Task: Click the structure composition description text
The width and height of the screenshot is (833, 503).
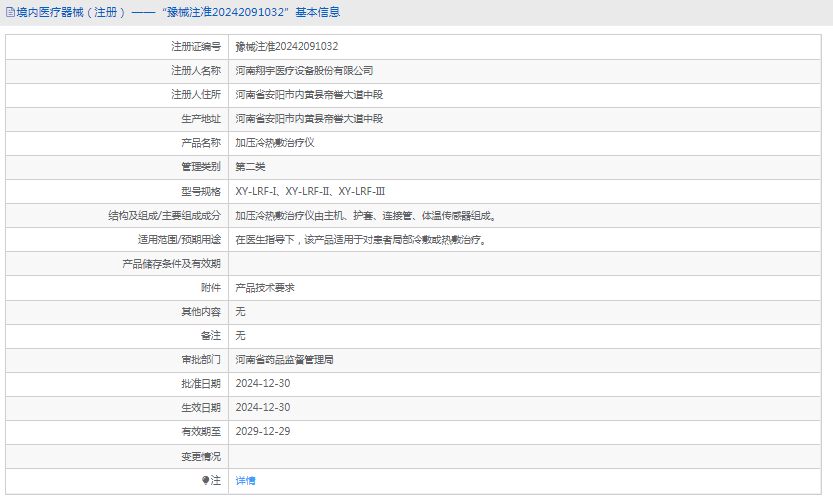Action: pyautogui.click(x=366, y=216)
